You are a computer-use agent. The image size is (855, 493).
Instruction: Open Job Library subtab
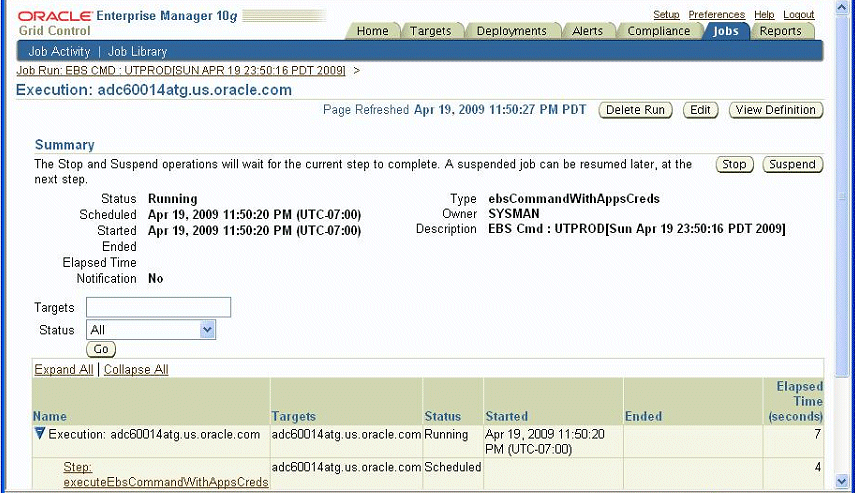[x=137, y=51]
